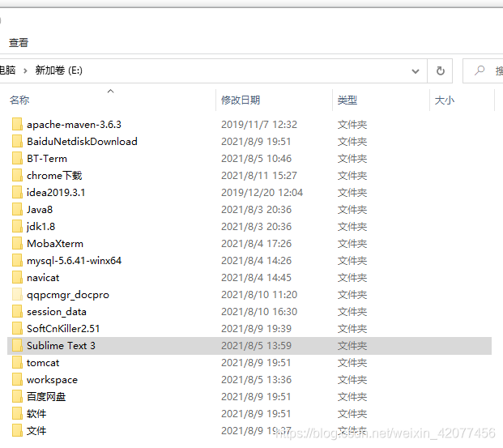Click the jdk1.8 folder icon
The height and width of the screenshot is (448, 503).
[x=17, y=226]
